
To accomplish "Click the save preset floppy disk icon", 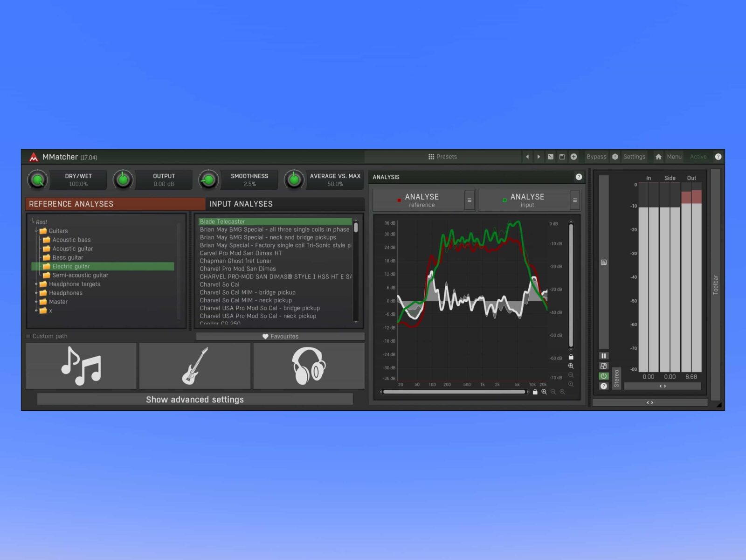I will pos(562,157).
